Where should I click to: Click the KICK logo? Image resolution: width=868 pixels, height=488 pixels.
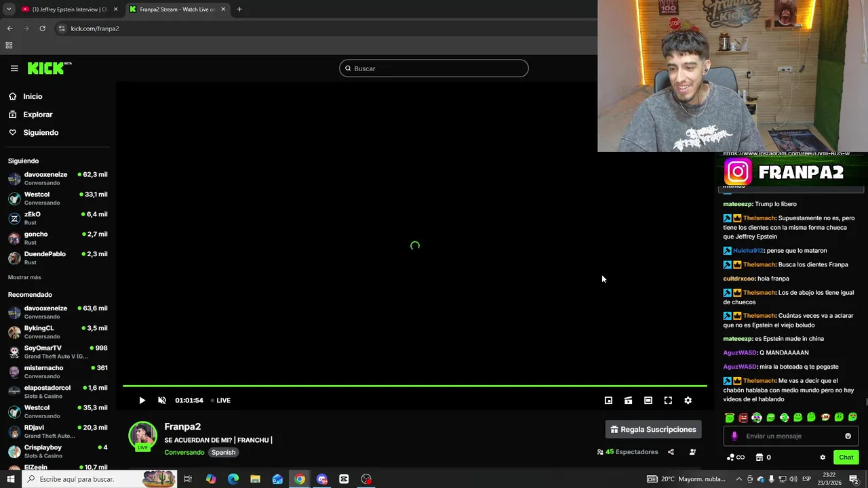tap(49, 68)
